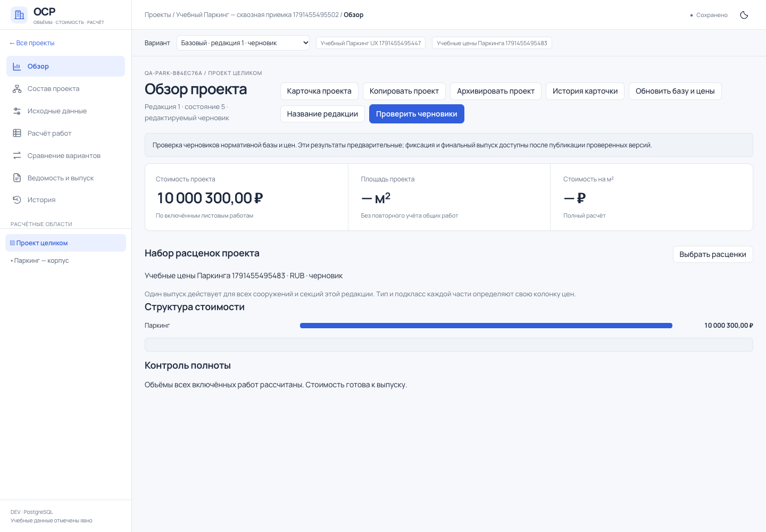Click the Обзор bar chart icon
This screenshot has height=532, width=766.
coord(17,66)
